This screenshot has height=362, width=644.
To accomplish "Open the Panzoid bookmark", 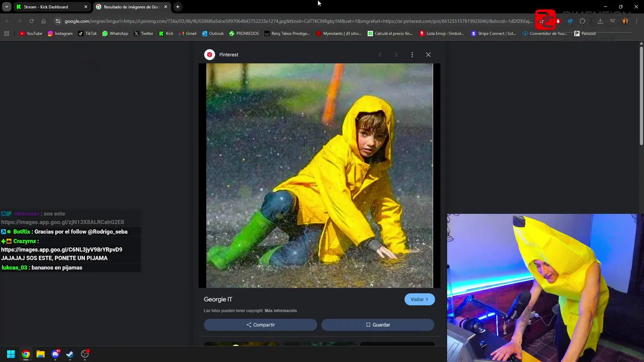I will pyautogui.click(x=585, y=34).
